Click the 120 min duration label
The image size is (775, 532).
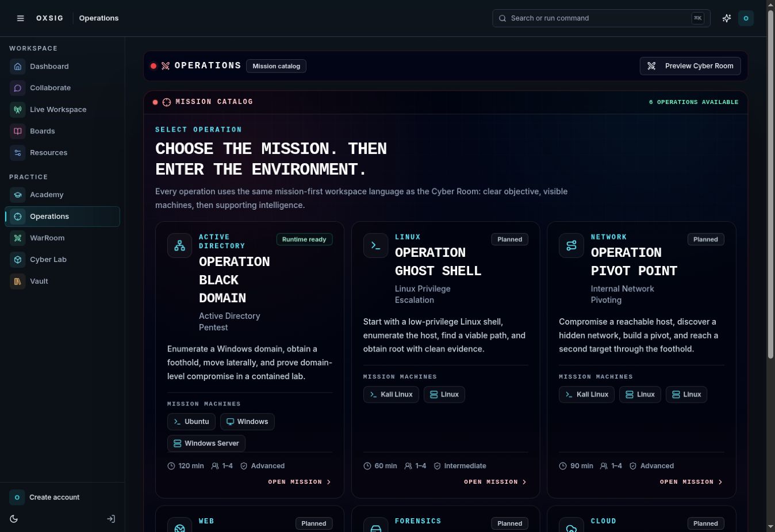(x=186, y=466)
